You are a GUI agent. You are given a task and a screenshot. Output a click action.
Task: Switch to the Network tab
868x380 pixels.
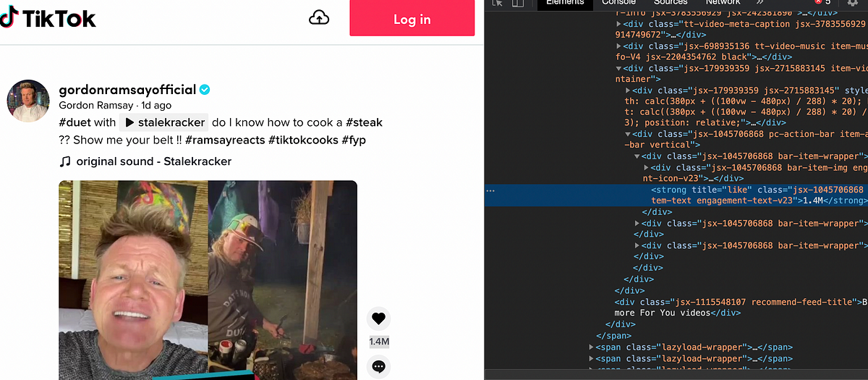(723, 3)
